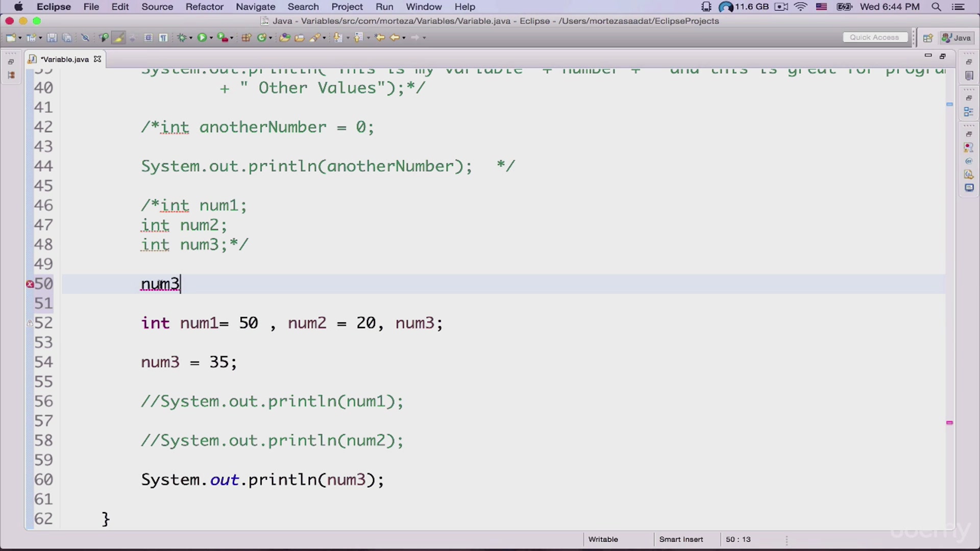Open the Problems view icon
This screenshot has height=551, width=980.
(969, 148)
